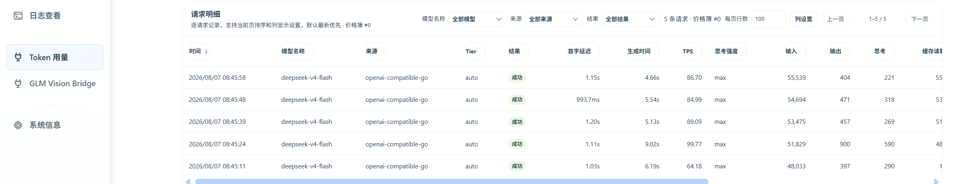Click the left arrow of horizontal scrollbar
Image resolution: width=980 pixels, height=184 pixels.
[x=188, y=182]
